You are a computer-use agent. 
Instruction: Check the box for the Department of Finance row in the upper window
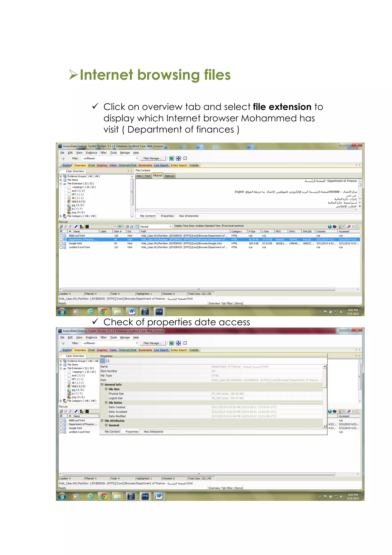[61, 240]
